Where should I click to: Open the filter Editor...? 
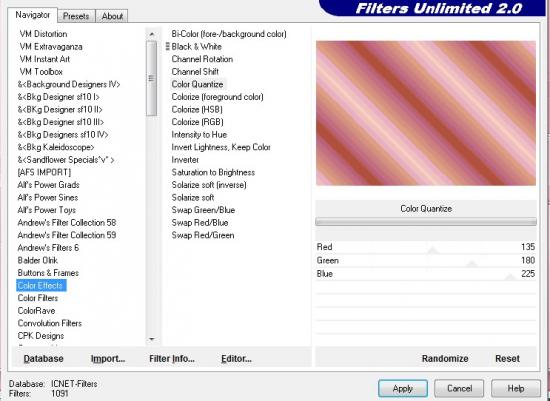(236, 359)
